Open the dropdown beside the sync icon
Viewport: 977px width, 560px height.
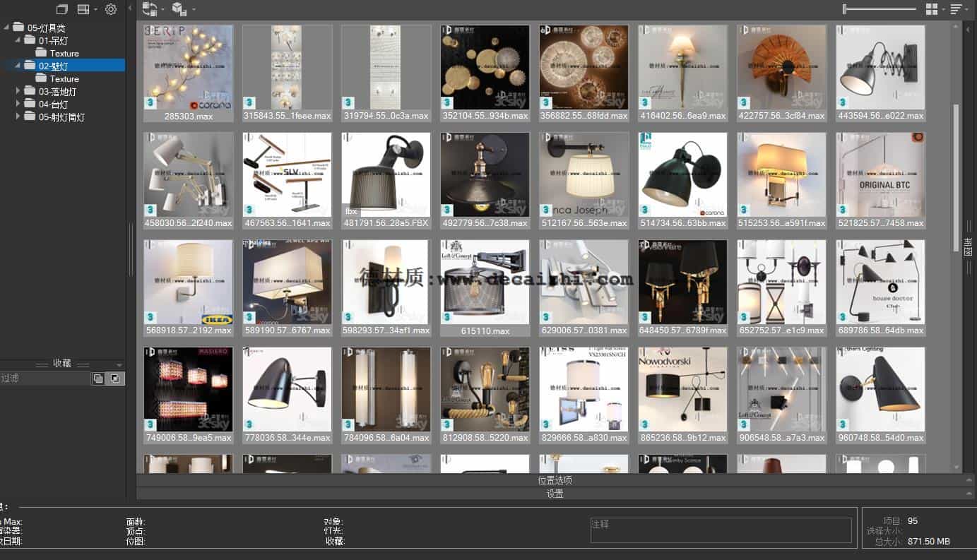[x=162, y=9]
